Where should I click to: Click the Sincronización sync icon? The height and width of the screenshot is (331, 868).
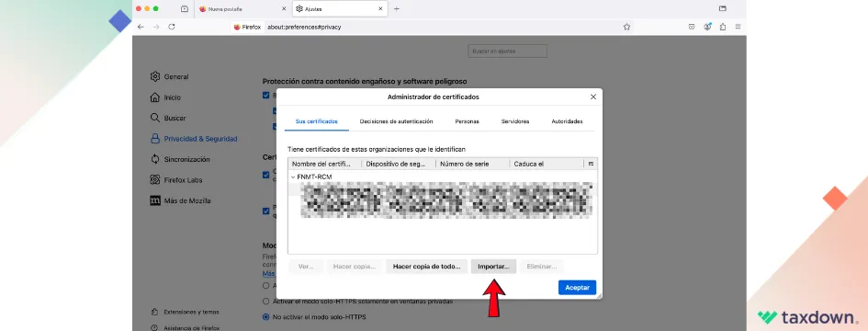(155, 159)
